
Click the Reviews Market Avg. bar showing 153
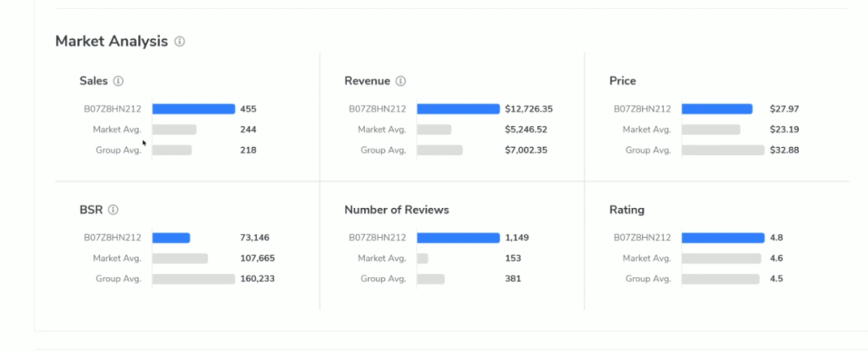coord(423,259)
